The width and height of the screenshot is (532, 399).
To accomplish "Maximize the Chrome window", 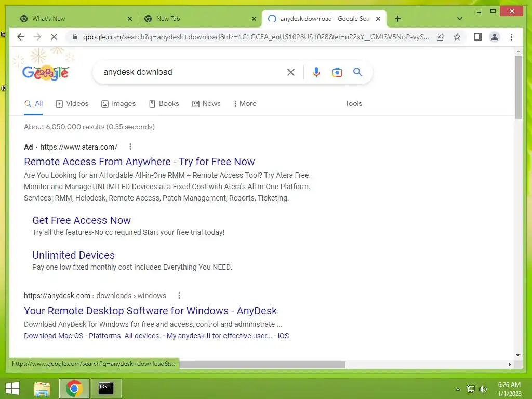I will pos(493,11).
